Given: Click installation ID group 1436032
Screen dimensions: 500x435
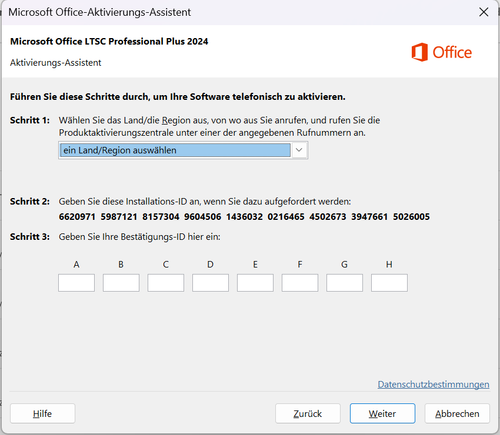Looking at the screenshot, I should (244, 217).
